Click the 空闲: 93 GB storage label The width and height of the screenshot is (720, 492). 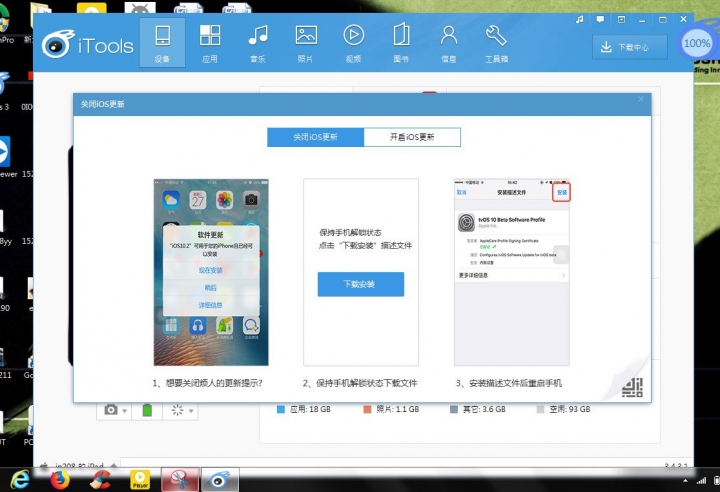click(x=570, y=409)
